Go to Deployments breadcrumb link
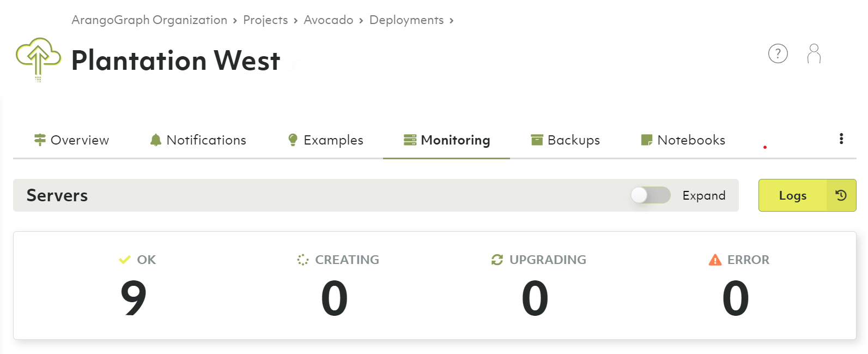This screenshot has width=868, height=354. coord(406,20)
